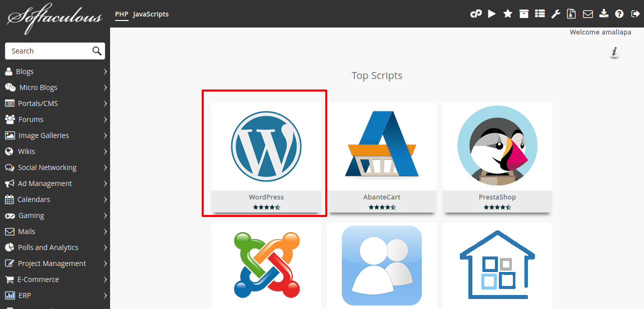Open the envelope email settings icon
644x309 pixels.
pyautogui.click(x=587, y=14)
